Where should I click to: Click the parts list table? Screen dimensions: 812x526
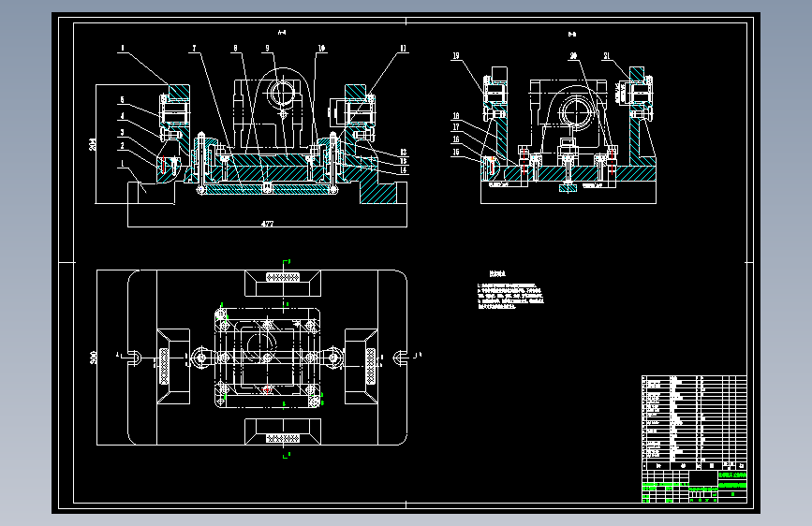(694, 422)
